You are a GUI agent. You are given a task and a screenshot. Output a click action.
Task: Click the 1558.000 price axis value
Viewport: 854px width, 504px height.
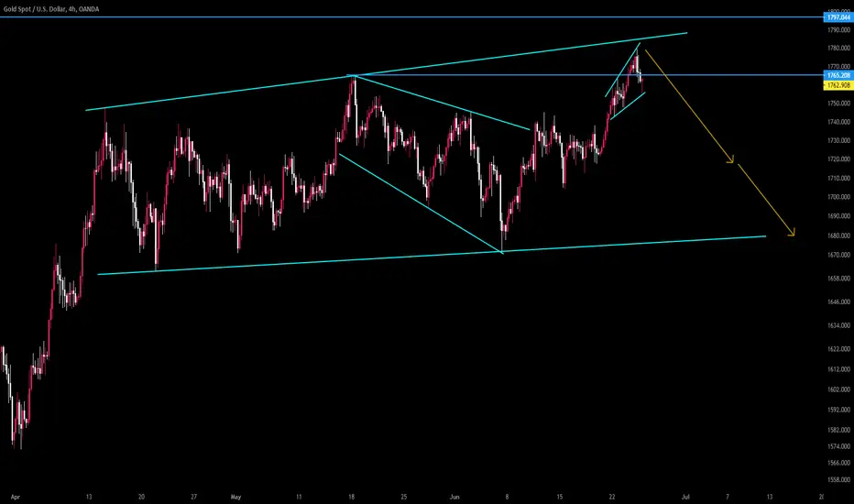point(838,480)
